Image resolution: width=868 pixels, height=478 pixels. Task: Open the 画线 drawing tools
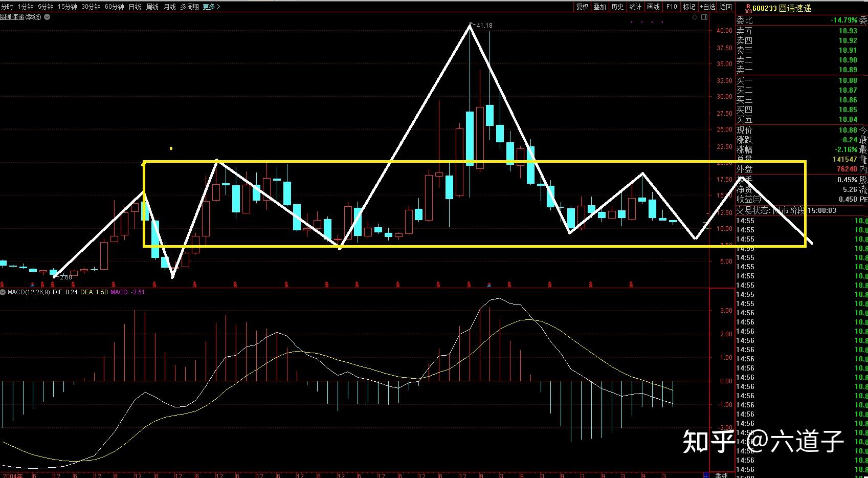coord(653,7)
